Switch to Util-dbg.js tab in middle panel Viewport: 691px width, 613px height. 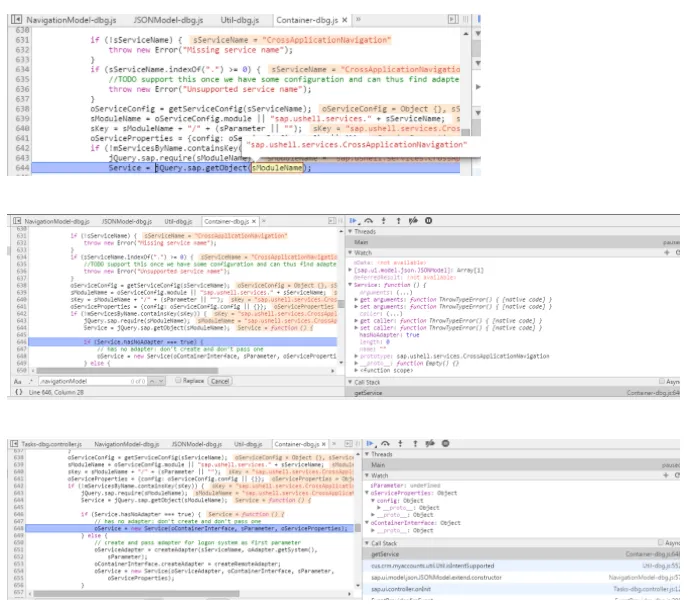click(178, 221)
